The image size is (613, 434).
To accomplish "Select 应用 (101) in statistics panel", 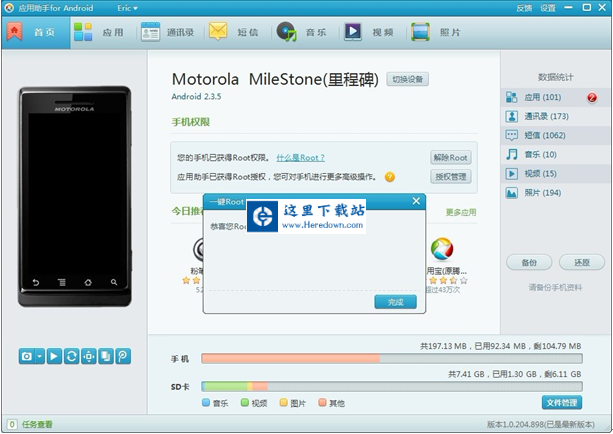I will [x=556, y=97].
